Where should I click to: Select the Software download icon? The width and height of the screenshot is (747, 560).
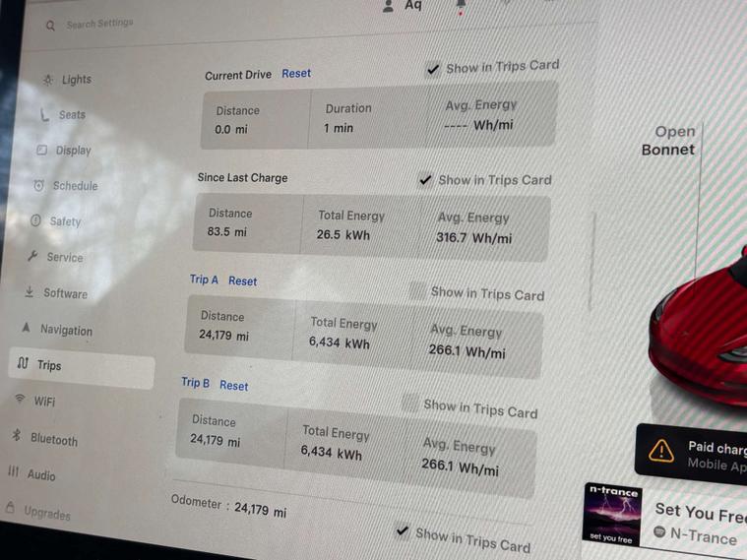point(30,291)
